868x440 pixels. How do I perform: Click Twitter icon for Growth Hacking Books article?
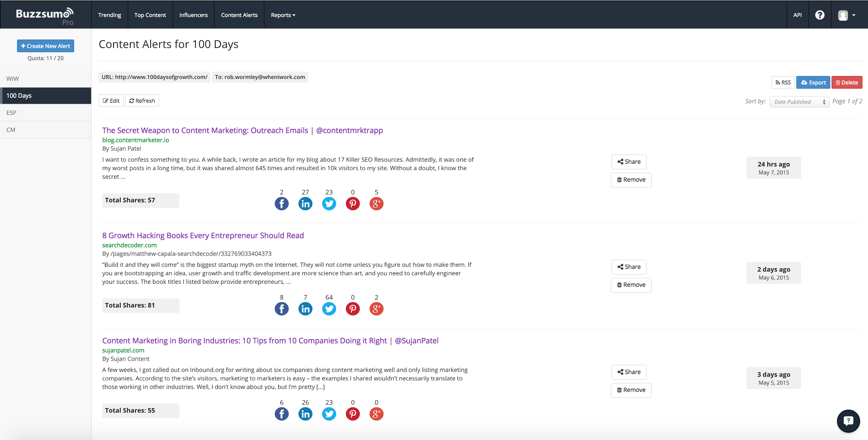coord(329,309)
